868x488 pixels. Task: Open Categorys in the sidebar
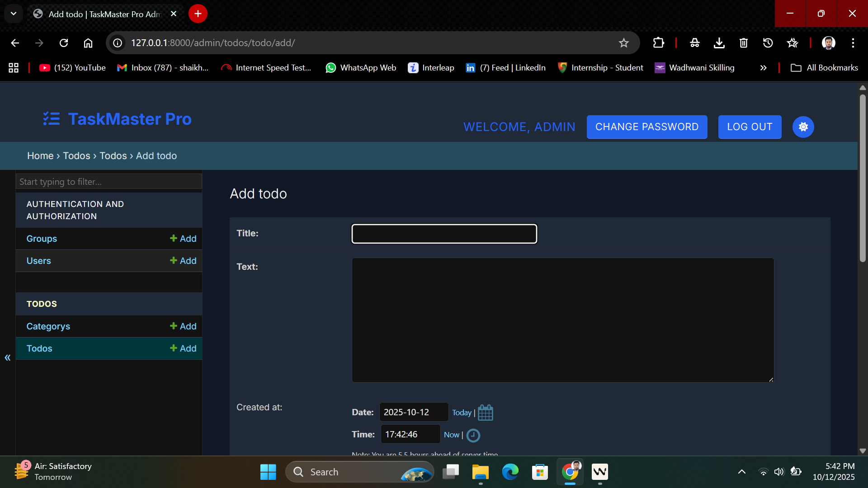coord(48,326)
